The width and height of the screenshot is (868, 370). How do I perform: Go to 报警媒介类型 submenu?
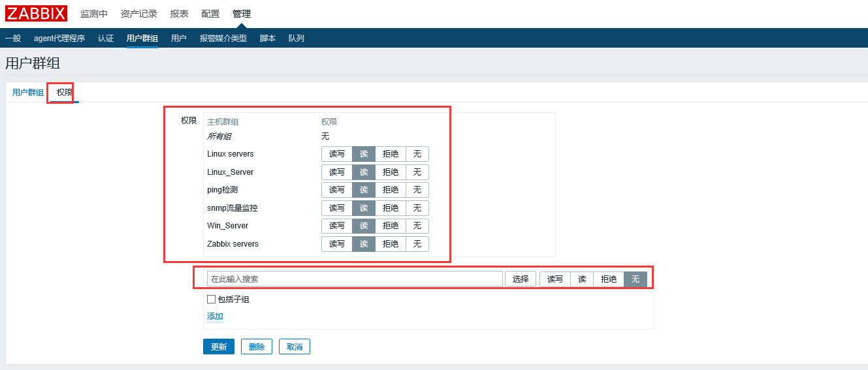223,39
